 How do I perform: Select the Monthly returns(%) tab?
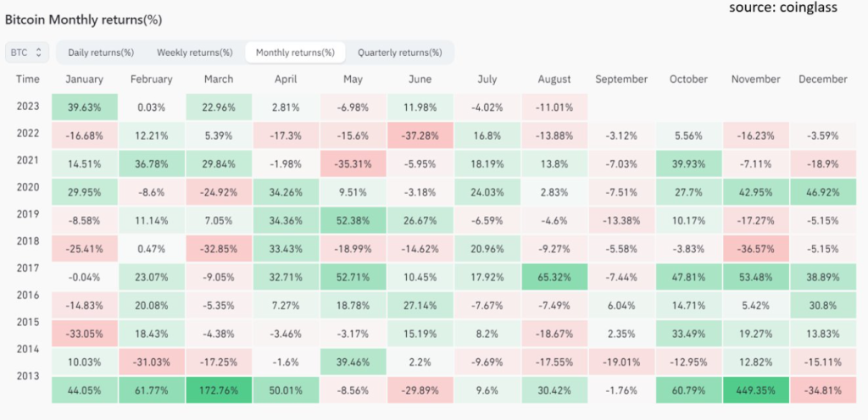[295, 52]
